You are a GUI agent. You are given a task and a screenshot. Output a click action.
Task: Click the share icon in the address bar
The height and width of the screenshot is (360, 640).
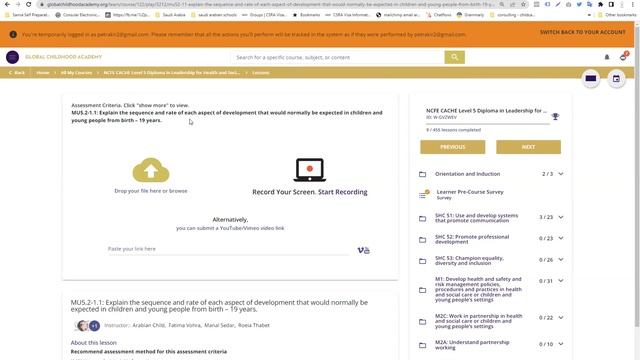click(x=513, y=4)
